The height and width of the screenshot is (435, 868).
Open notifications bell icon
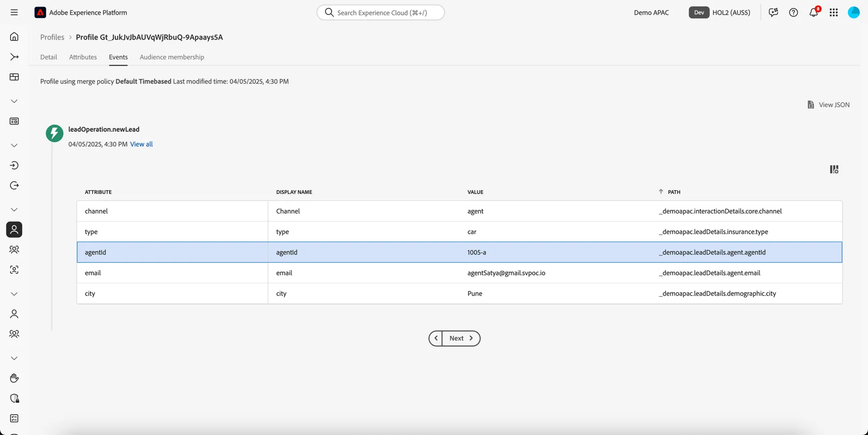(x=814, y=13)
